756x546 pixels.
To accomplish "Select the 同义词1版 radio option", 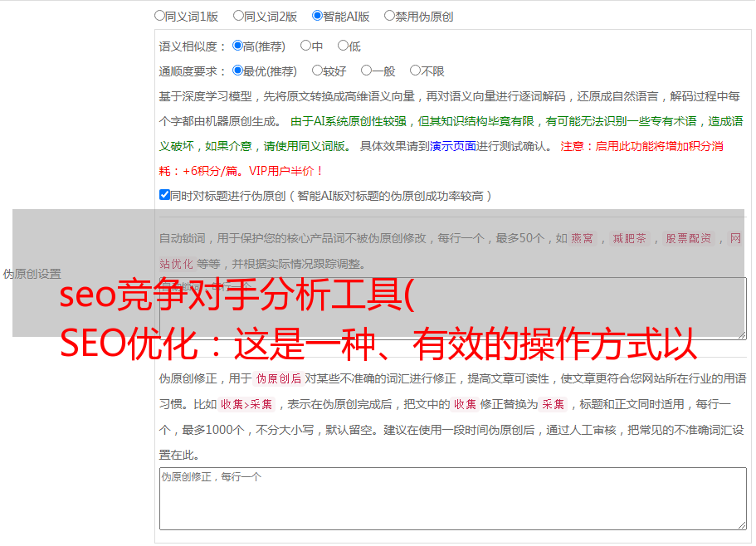I will click(159, 16).
